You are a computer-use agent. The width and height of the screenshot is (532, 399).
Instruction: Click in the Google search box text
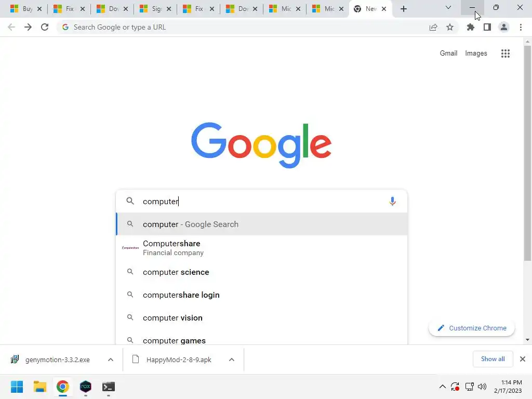click(x=263, y=201)
